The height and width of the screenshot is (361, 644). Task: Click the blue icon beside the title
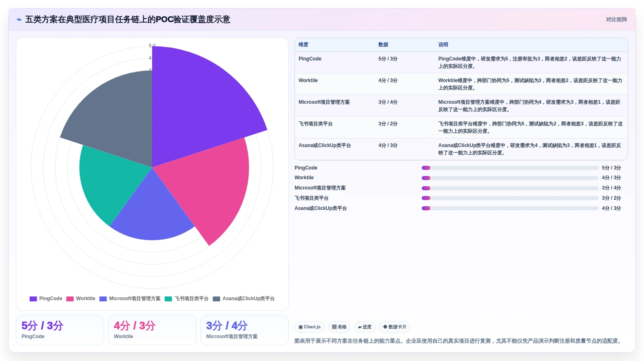[x=19, y=20]
